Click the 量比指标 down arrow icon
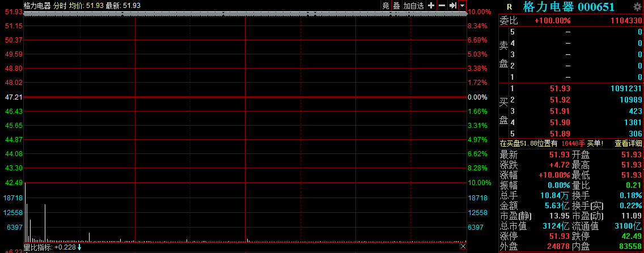644x253 pixels. click(x=79, y=247)
